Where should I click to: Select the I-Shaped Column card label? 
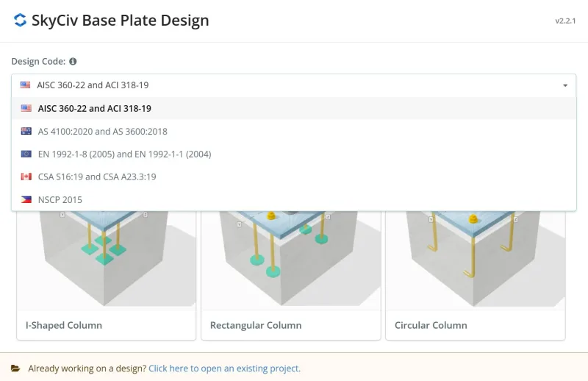(64, 325)
